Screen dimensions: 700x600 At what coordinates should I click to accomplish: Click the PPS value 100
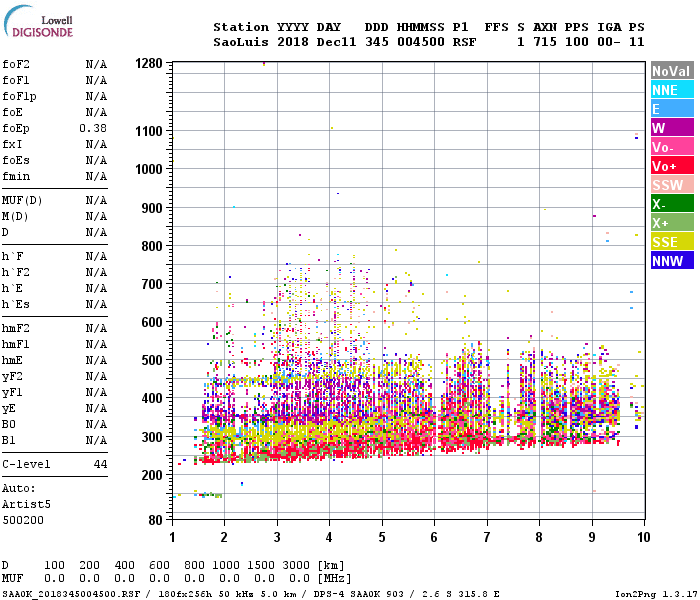[577, 42]
